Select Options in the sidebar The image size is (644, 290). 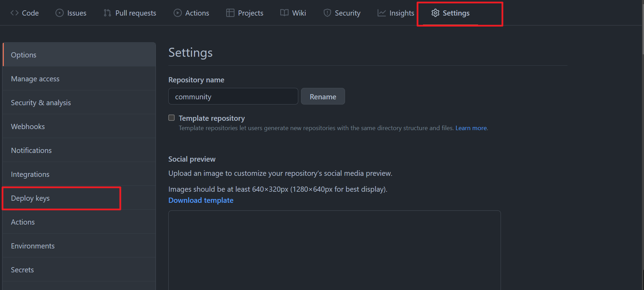[x=79, y=55]
